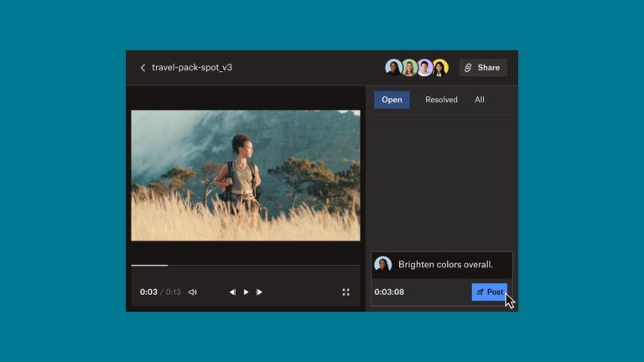Step forward one frame
Viewport: 644px width, 362px height.
point(259,292)
